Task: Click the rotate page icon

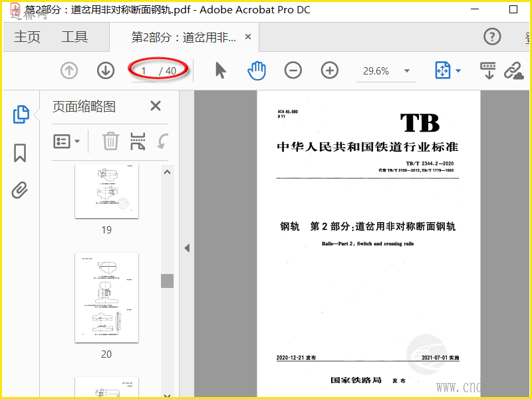Action: [x=162, y=141]
